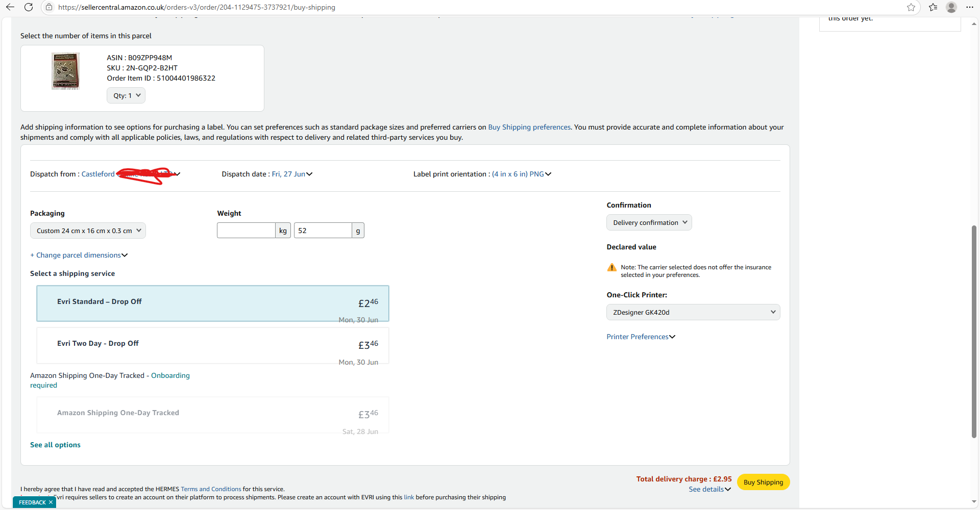980x510 pixels.
Task: Open Buy Shipping preferences link
Action: tap(529, 127)
